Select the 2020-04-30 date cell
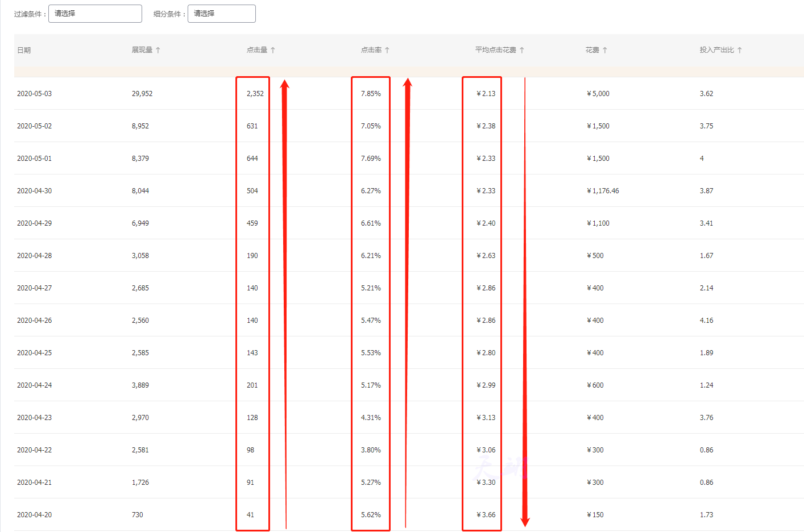Viewport: 804px width, 532px height. coord(34,191)
